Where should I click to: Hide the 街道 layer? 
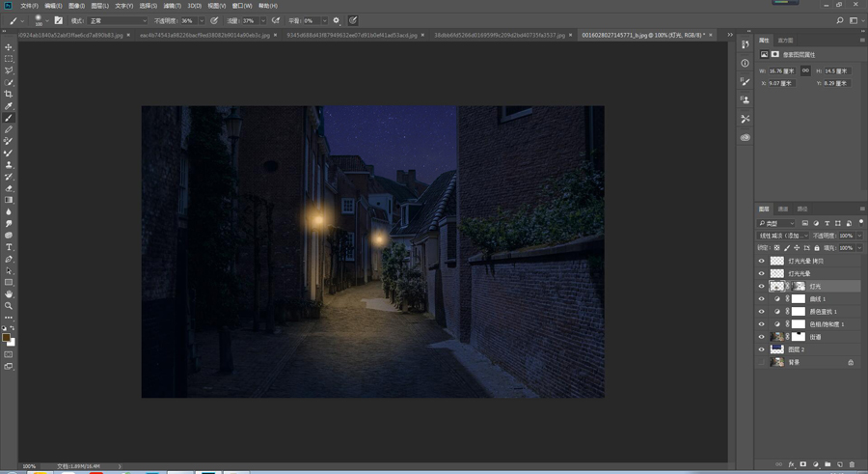(x=761, y=337)
